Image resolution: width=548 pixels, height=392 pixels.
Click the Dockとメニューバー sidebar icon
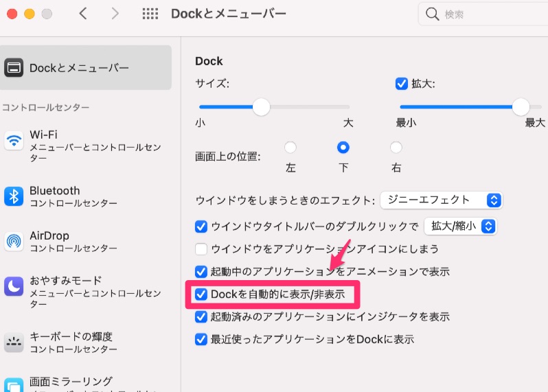tap(14, 67)
